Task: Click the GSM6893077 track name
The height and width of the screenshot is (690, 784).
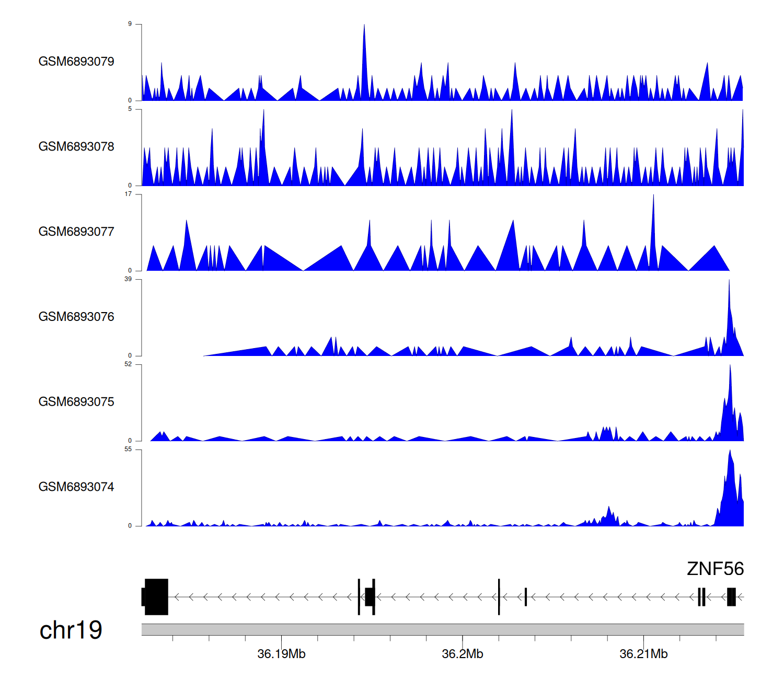Action: pos(76,232)
